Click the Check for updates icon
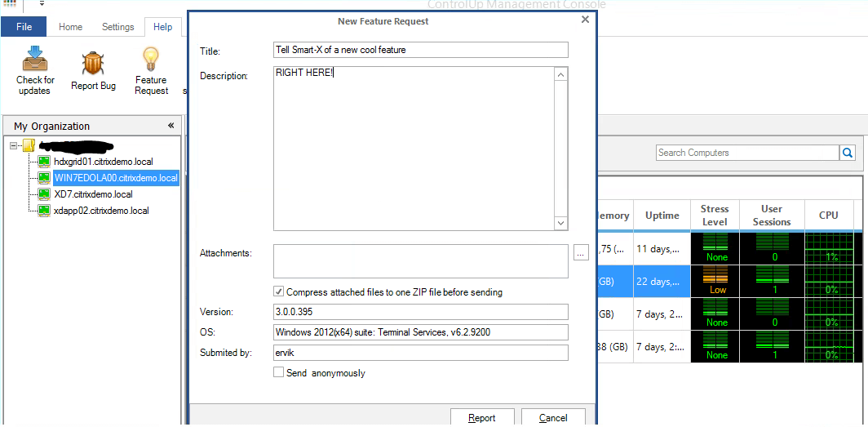Screen dimensions: 868x427 [35, 60]
